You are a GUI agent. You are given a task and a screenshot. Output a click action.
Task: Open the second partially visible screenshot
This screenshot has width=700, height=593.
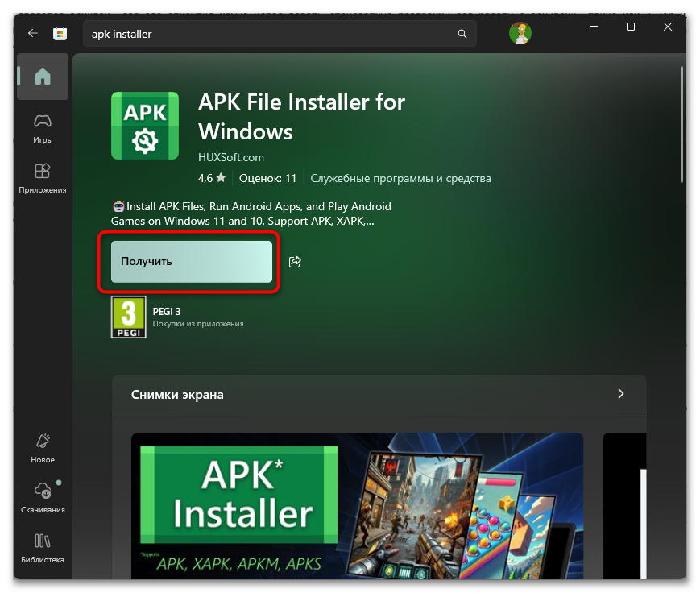[x=624, y=506]
